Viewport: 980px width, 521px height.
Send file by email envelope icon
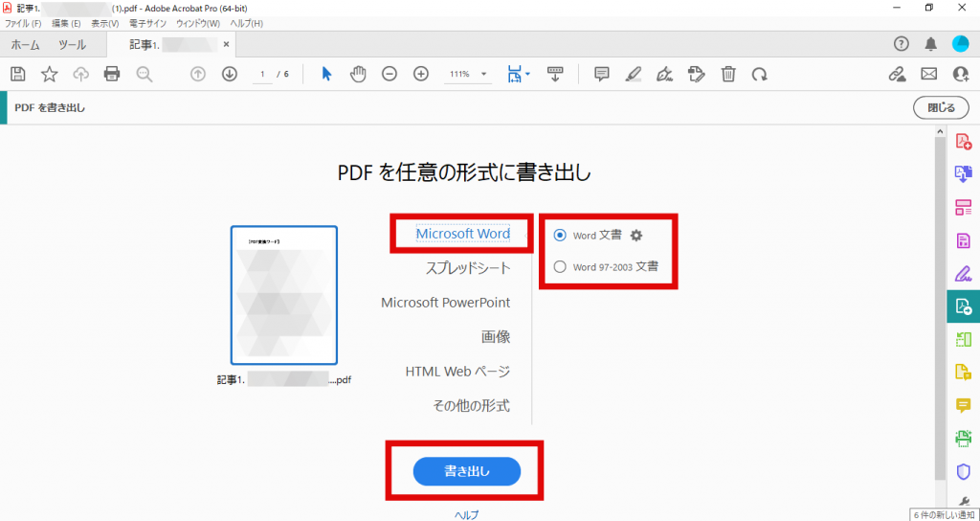pyautogui.click(x=929, y=74)
